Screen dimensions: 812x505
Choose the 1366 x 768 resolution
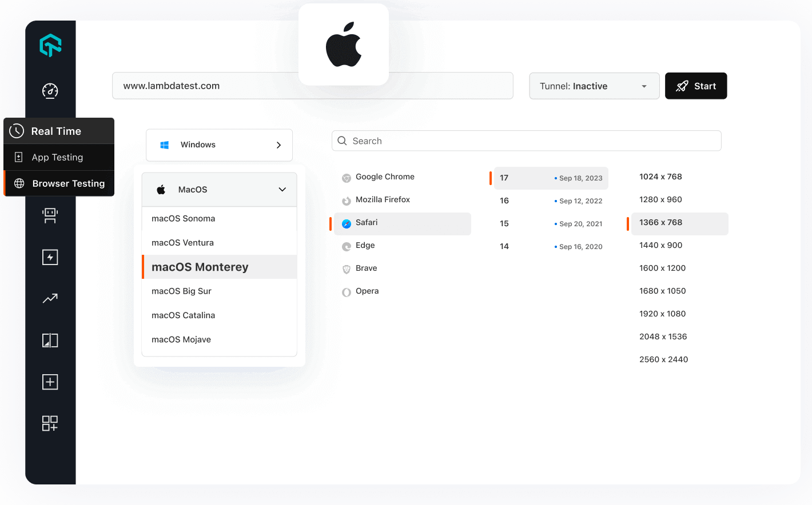tap(660, 223)
